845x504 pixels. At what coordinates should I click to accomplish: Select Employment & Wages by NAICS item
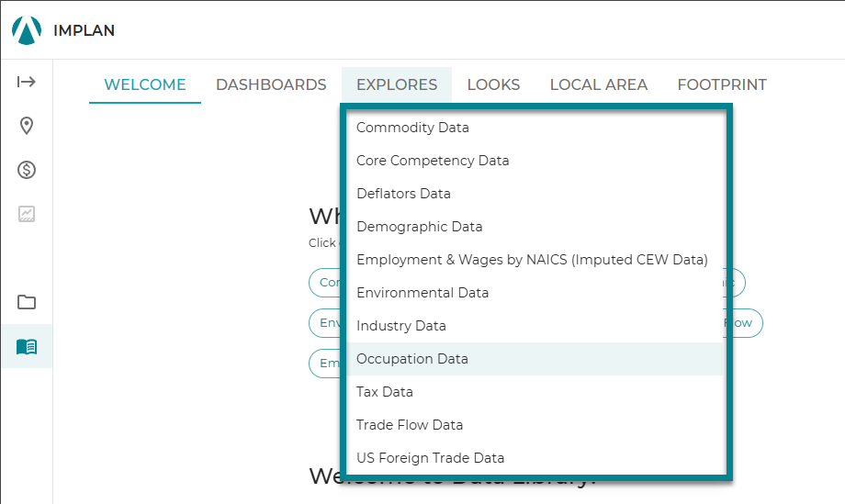pyautogui.click(x=535, y=260)
